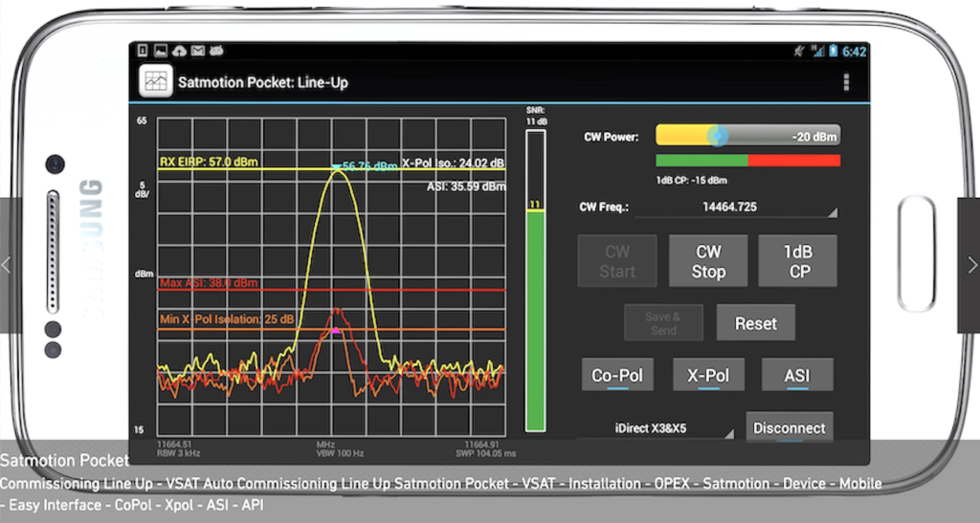
Task: Click the Reset button
Action: click(756, 322)
